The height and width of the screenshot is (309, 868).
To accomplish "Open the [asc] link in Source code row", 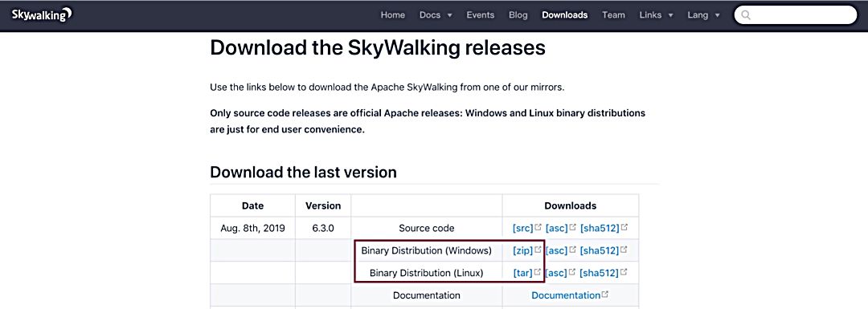I will pyautogui.click(x=556, y=228).
